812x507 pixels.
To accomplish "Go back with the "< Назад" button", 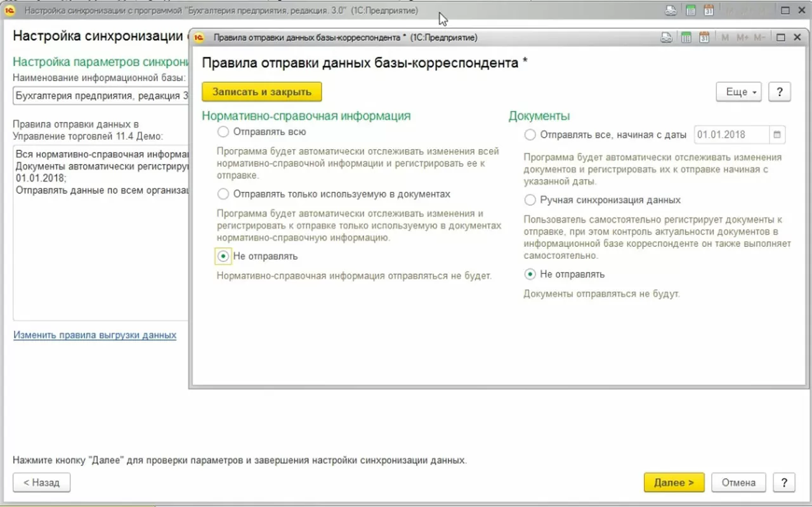I will pos(41,482).
